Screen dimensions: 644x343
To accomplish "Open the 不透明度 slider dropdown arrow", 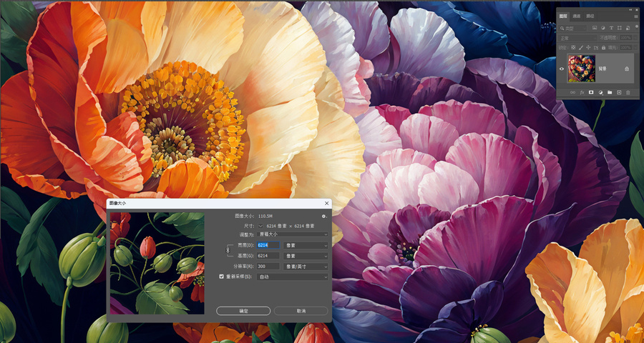I will coord(635,38).
